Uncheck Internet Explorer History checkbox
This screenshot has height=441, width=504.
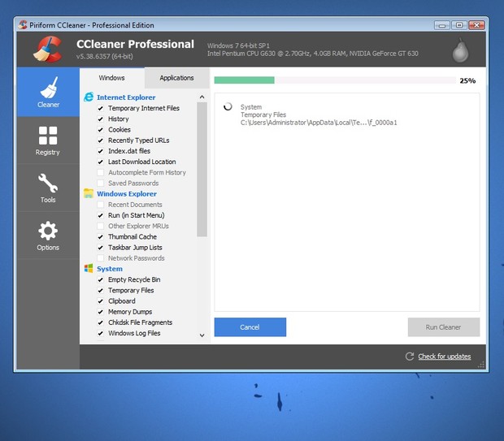101,119
